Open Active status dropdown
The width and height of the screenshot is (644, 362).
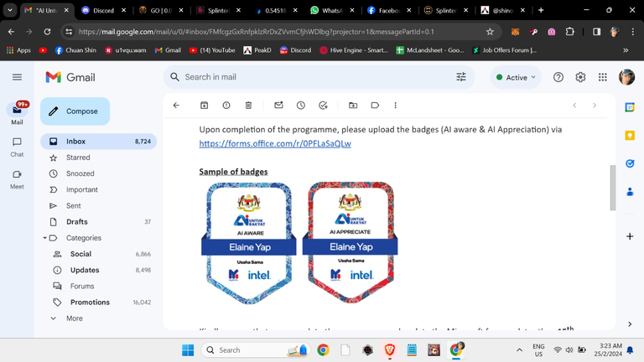pyautogui.click(x=516, y=77)
